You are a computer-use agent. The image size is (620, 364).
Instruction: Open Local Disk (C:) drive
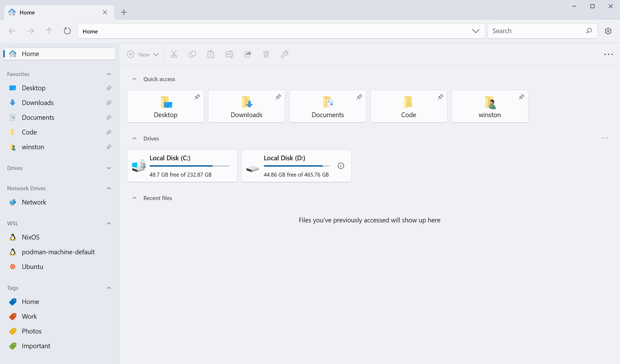182,166
